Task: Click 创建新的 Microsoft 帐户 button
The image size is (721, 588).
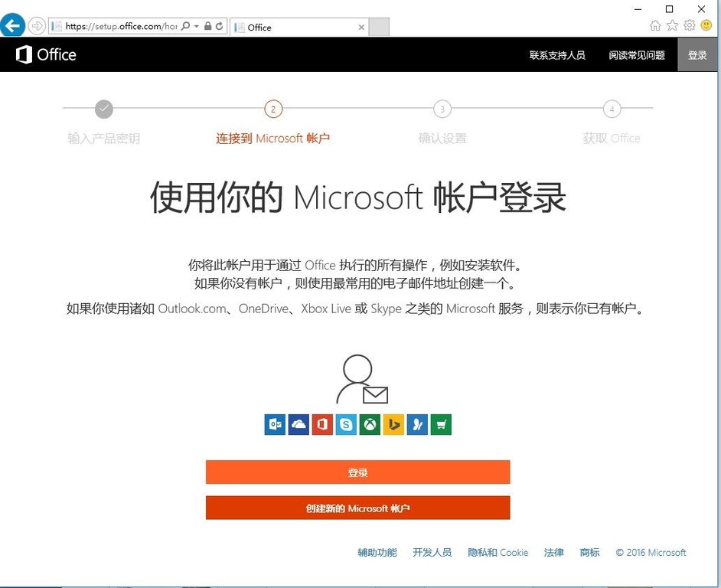Action: pos(357,508)
